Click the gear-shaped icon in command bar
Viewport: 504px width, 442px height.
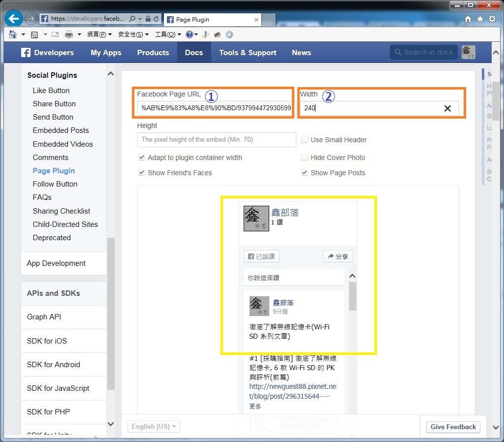[229, 34]
